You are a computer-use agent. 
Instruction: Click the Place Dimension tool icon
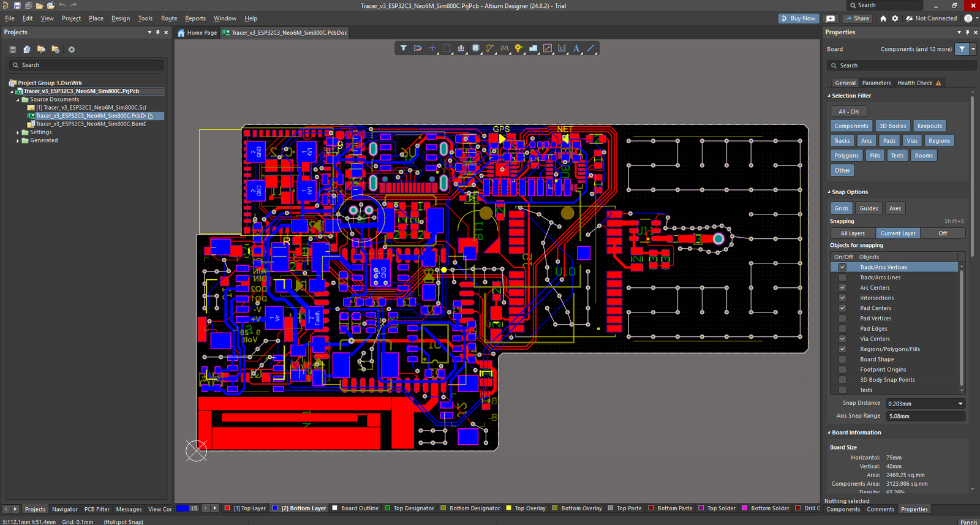(562, 48)
